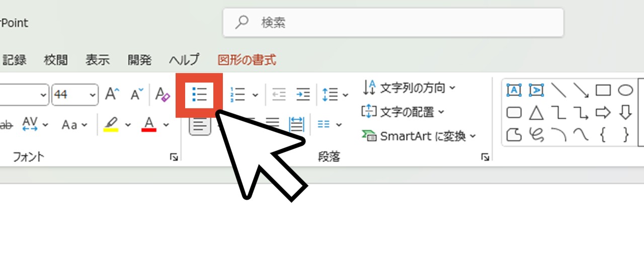Screen dimensions: 644x268
Task: Increase the list indent level
Action: pos(303,95)
